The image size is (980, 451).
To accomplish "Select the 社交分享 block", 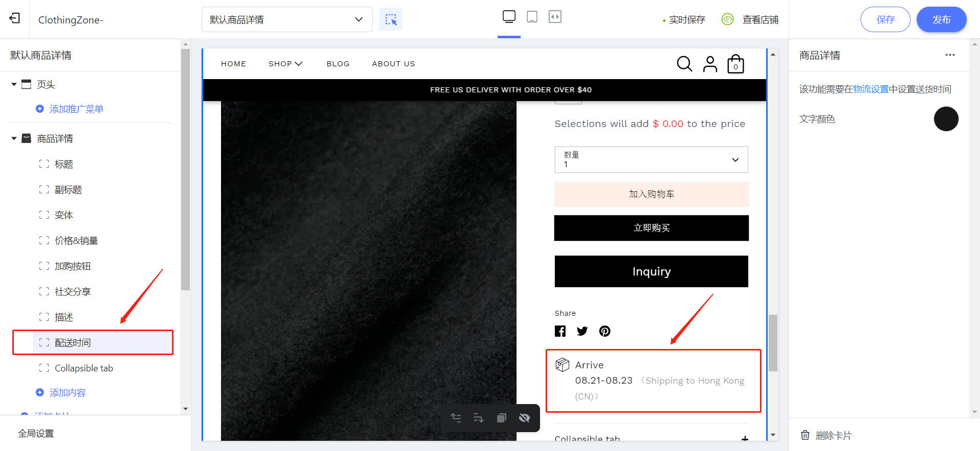I will pyautogui.click(x=72, y=291).
